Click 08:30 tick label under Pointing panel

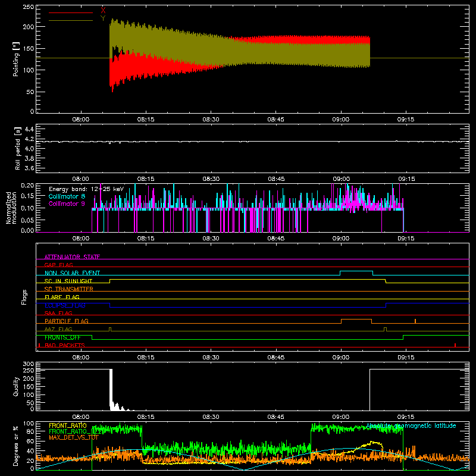pos(211,120)
